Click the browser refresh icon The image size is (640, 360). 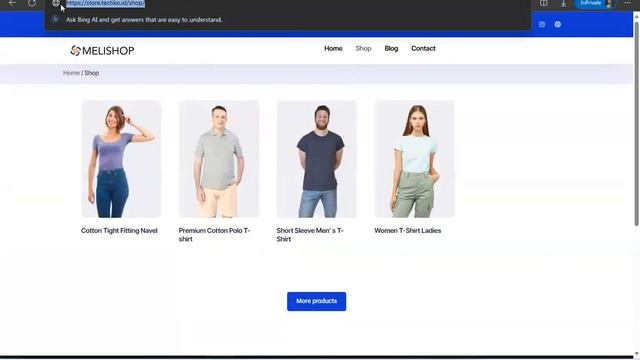31,3
